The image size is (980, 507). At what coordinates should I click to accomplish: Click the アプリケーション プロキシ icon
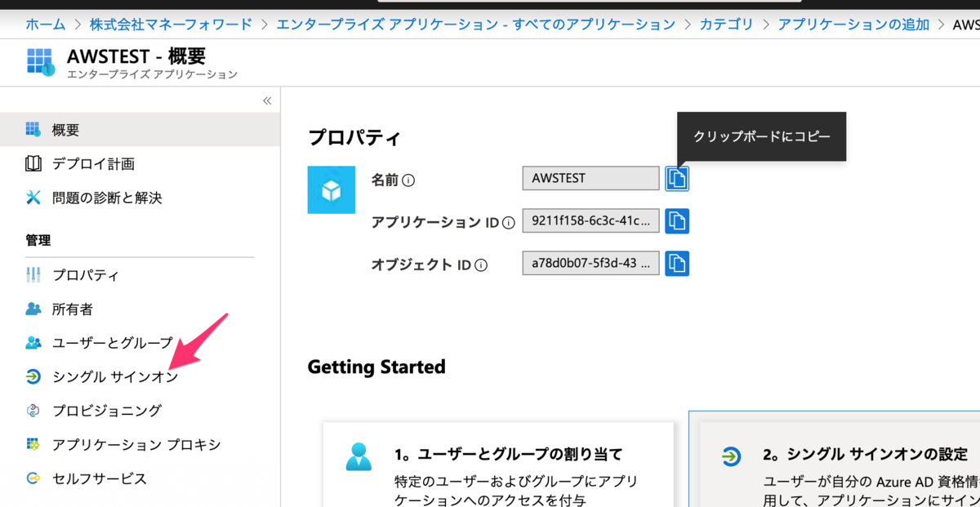tap(33, 445)
